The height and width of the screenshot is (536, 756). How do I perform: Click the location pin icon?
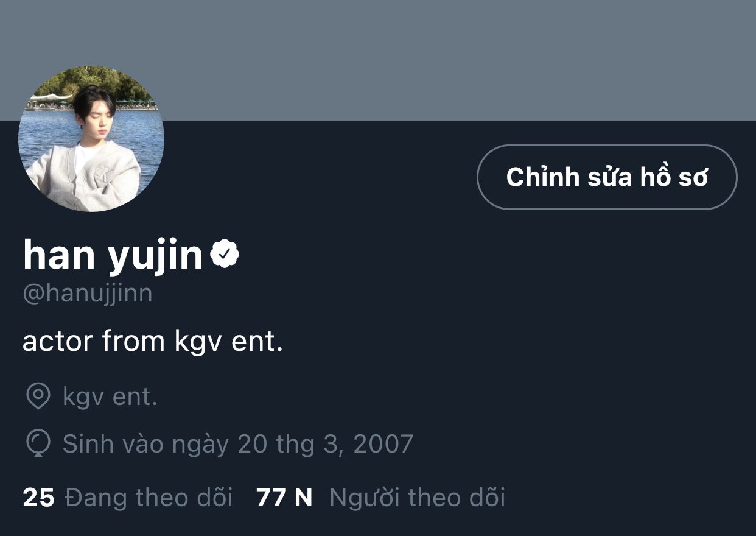pos(38,397)
